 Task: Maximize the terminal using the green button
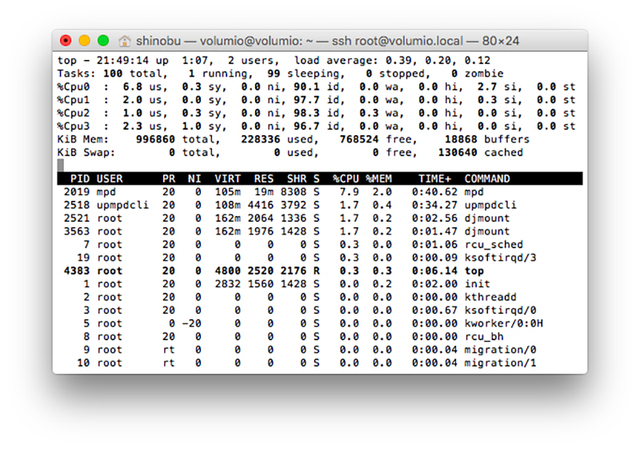103,41
